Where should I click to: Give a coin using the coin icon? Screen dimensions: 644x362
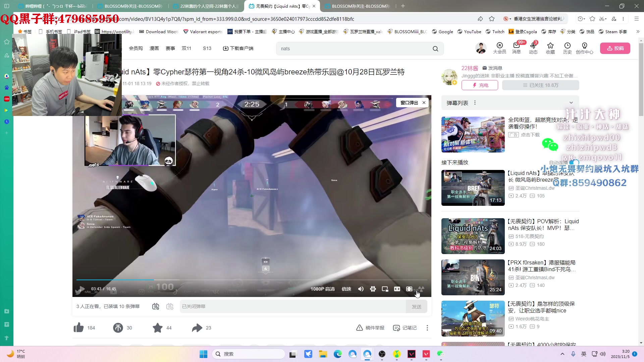point(118,327)
